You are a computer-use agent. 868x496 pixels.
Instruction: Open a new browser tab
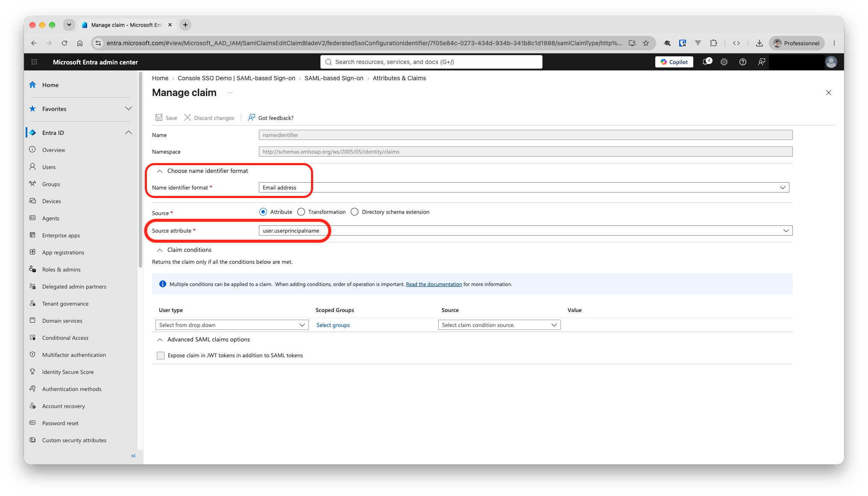[x=185, y=25]
